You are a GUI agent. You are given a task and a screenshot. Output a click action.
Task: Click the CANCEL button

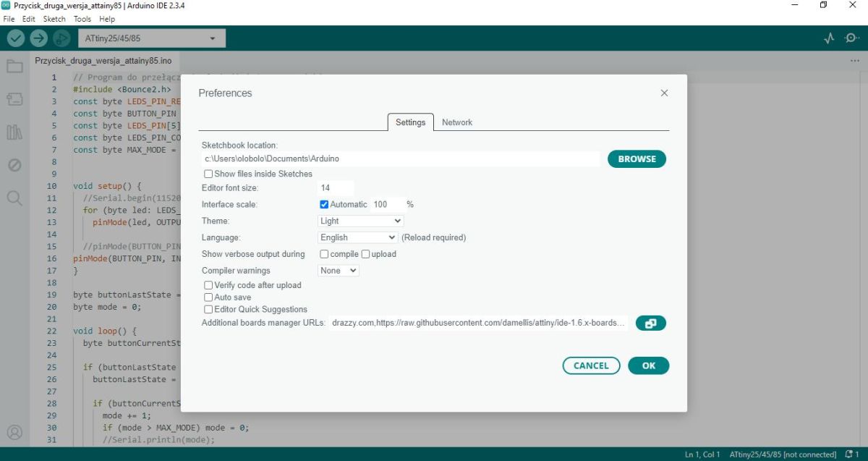pos(591,365)
